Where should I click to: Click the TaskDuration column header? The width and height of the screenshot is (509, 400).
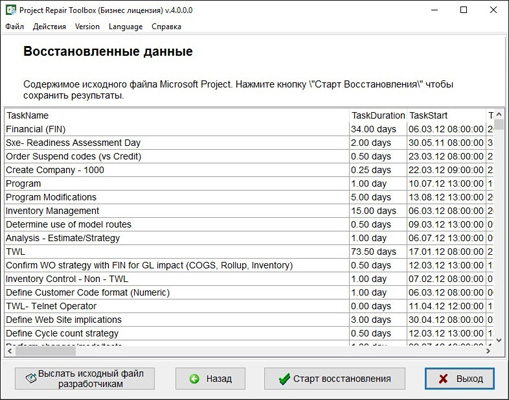(x=378, y=116)
